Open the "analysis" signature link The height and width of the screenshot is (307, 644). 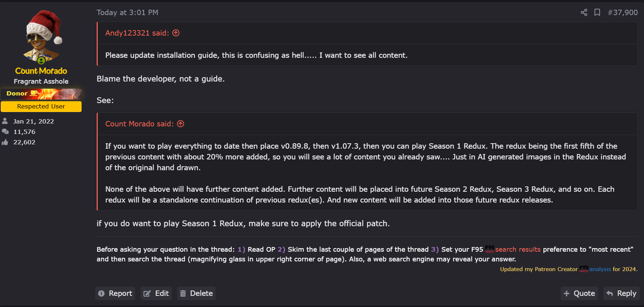coord(600,269)
